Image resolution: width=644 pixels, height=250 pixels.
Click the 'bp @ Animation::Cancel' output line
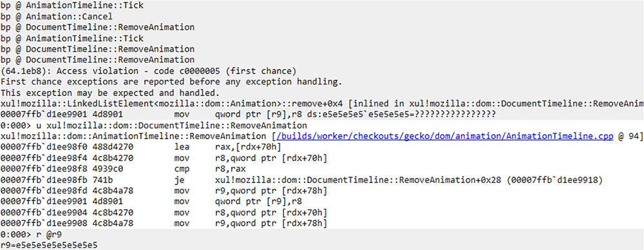click(x=57, y=17)
